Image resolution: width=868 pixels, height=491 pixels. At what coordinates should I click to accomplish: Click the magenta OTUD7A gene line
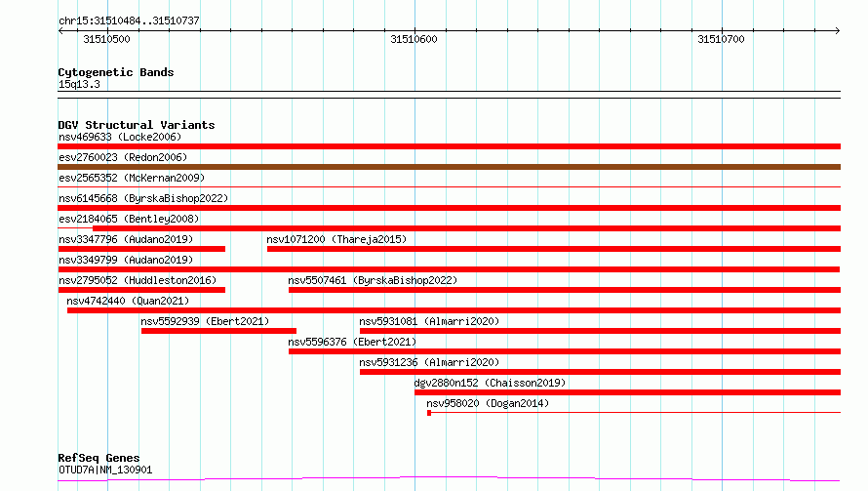[x=449, y=478]
